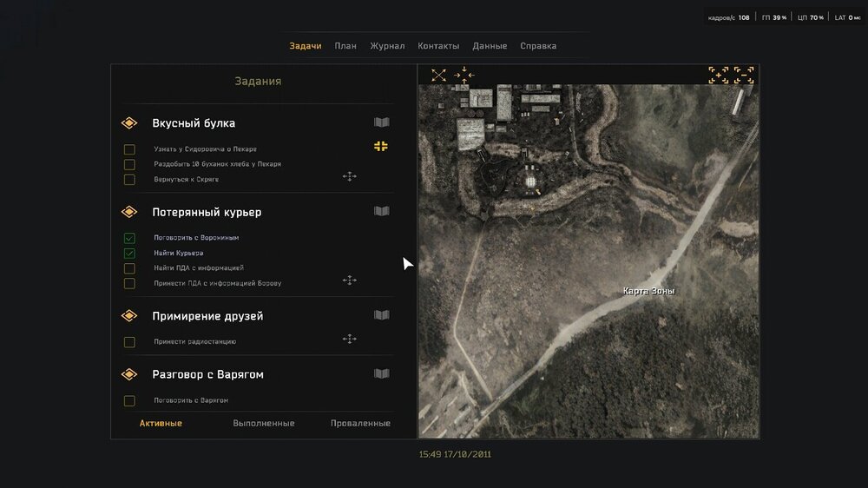The width and height of the screenshot is (868, 488).
Task: Click subtask text Принести радиостанцию
Action: click(x=194, y=342)
